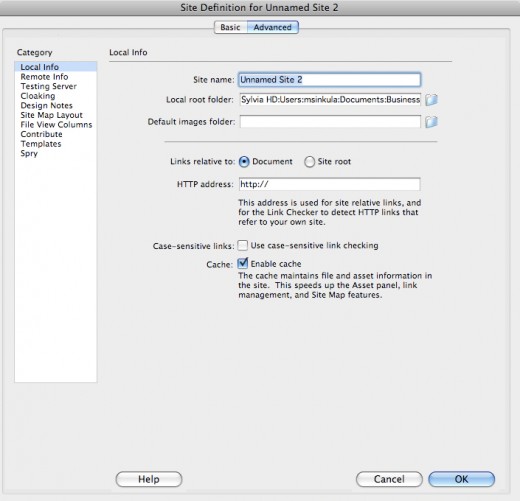Image resolution: width=520 pixels, height=501 pixels.
Task: Select the Document radio button
Action: click(244, 162)
